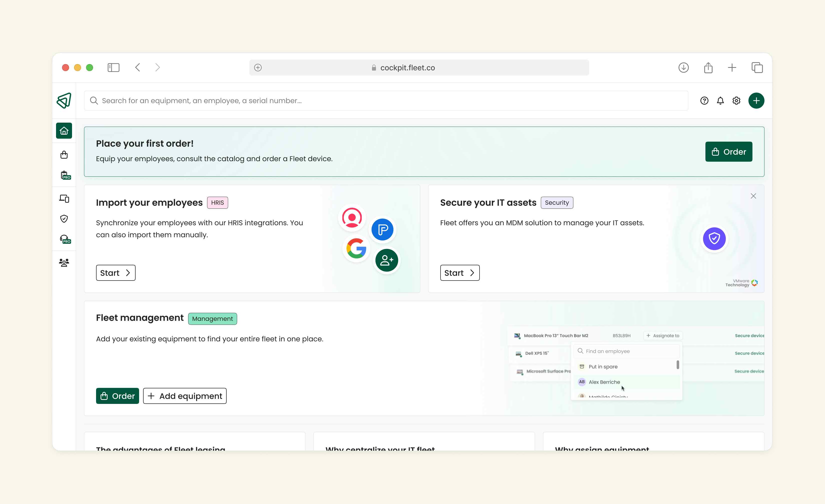
Task: Toggle the browser sidebar panel
Action: (x=113, y=68)
